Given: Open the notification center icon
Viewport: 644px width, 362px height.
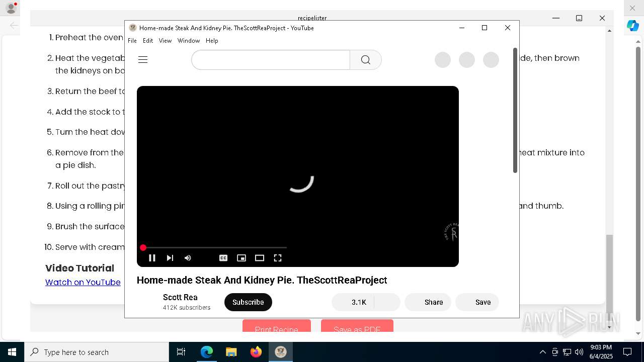Looking at the screenshot, I should click(627, 352).
